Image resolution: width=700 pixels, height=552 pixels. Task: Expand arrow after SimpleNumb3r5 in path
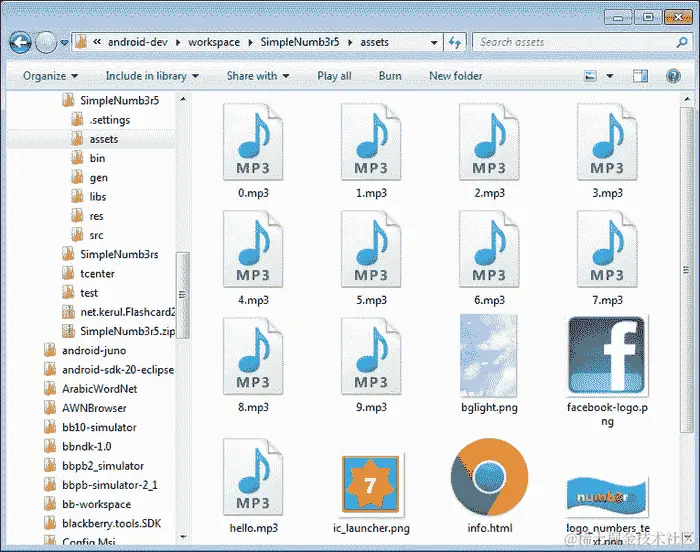pyautogui.click(x=350, y=43)
